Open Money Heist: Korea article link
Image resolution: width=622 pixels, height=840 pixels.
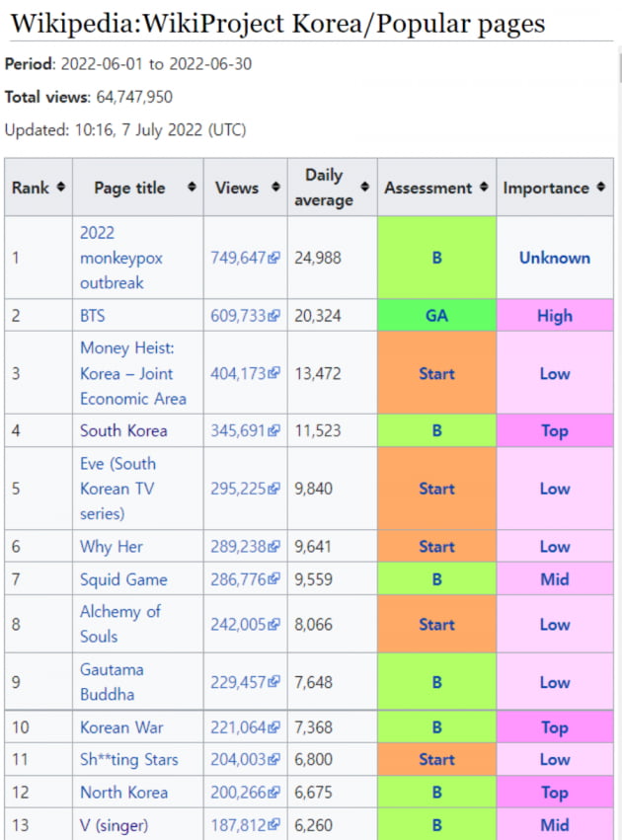coord(133,373)
